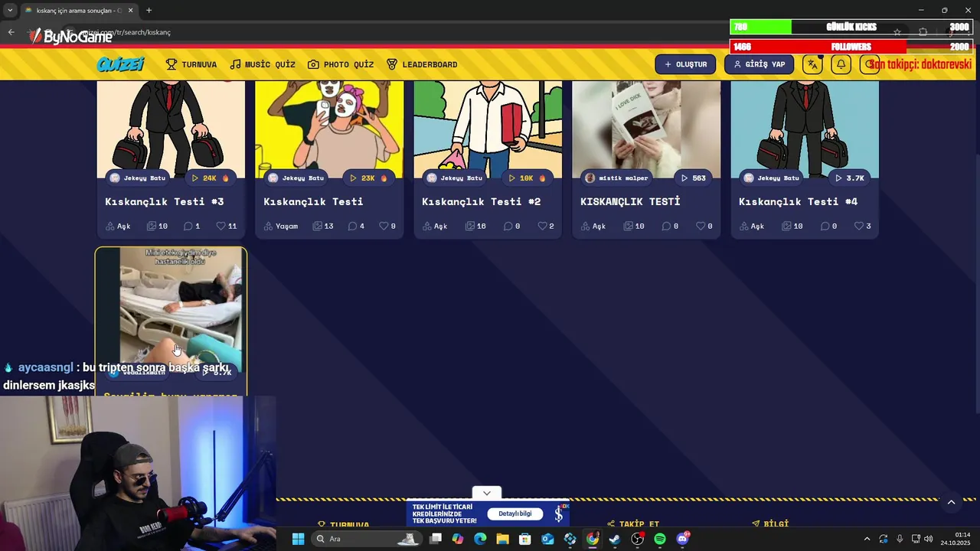The width and height of the screenshot is (980, 551).
Task: Open the tab search dropdown arrow
Action: click(9, 11)
